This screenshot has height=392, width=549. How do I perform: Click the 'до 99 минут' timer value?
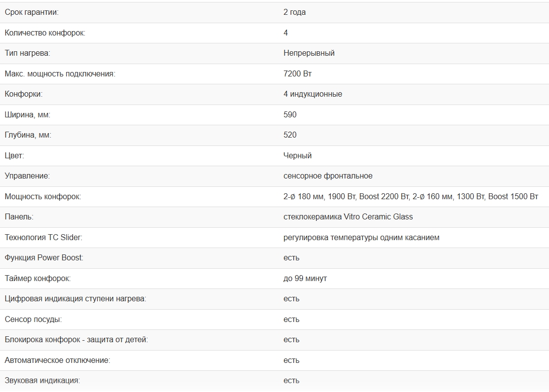(305, 279)
